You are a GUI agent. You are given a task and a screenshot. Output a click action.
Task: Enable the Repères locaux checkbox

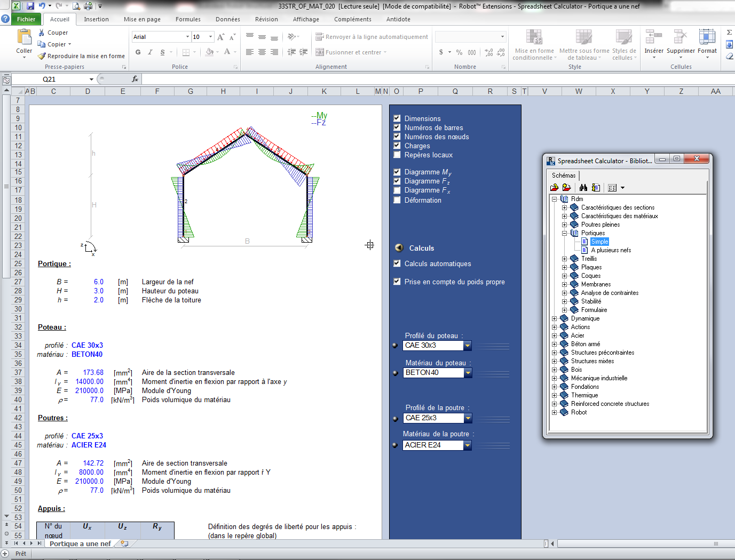tap(397, 155)
